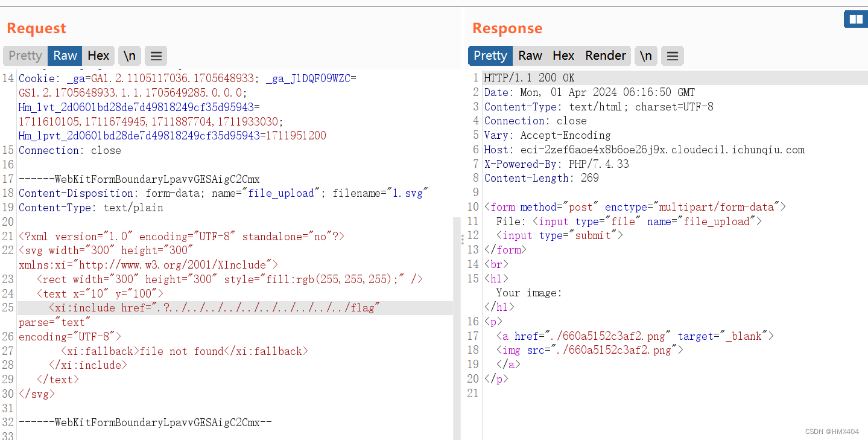
Task: Click the response Content-Type text/html header
Action: click(598, 107)
